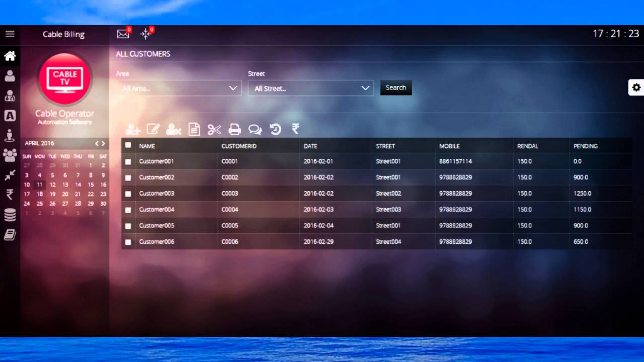Click the date 2016-02-29

[x=318, y=242]
